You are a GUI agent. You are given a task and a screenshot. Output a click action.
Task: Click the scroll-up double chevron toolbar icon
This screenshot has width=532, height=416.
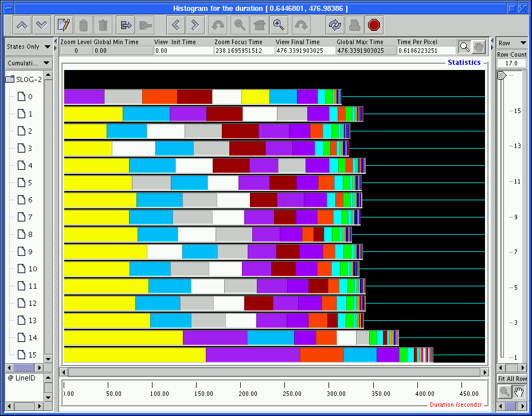[22, 25]
